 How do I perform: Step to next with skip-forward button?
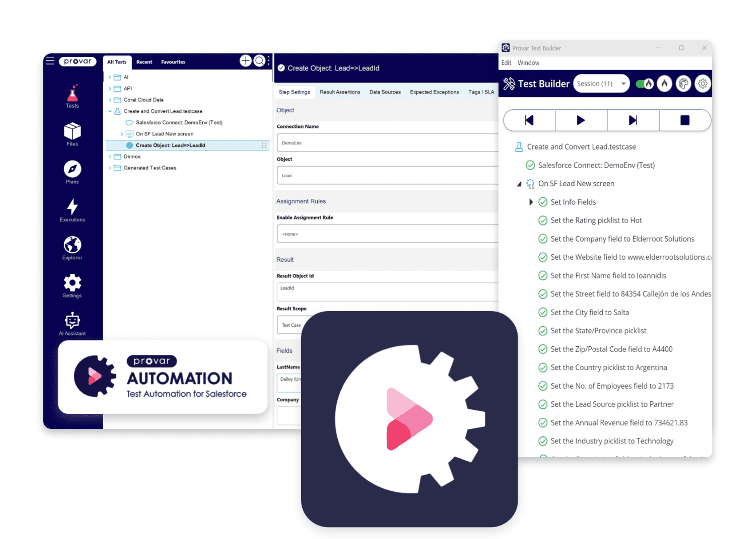coord(633,120)
